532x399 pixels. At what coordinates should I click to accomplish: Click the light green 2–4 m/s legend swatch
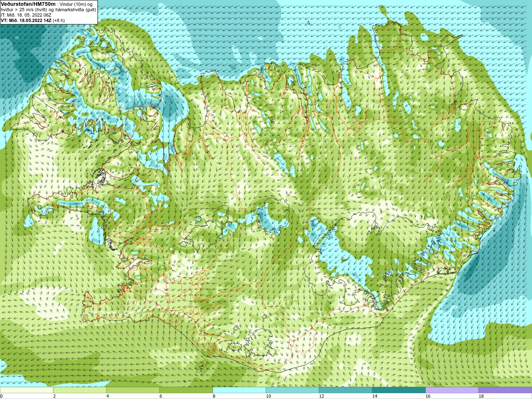(x=80, y=390)
